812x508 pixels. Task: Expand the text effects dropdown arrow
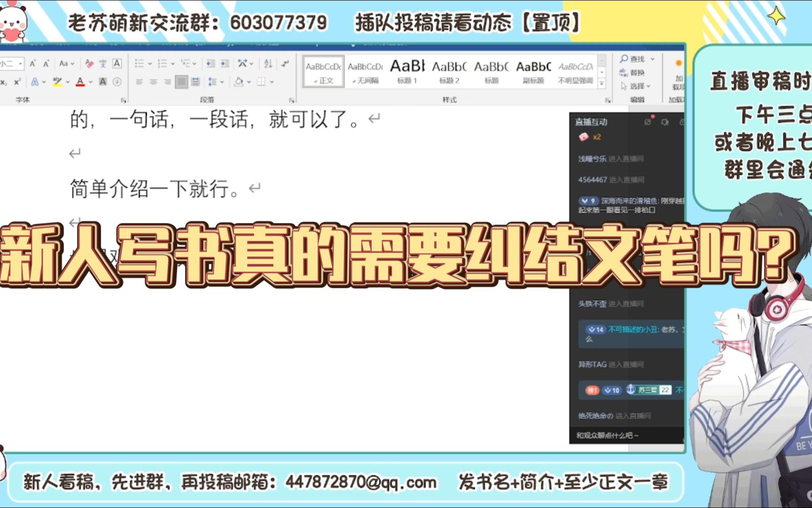[x=44, y=82]
